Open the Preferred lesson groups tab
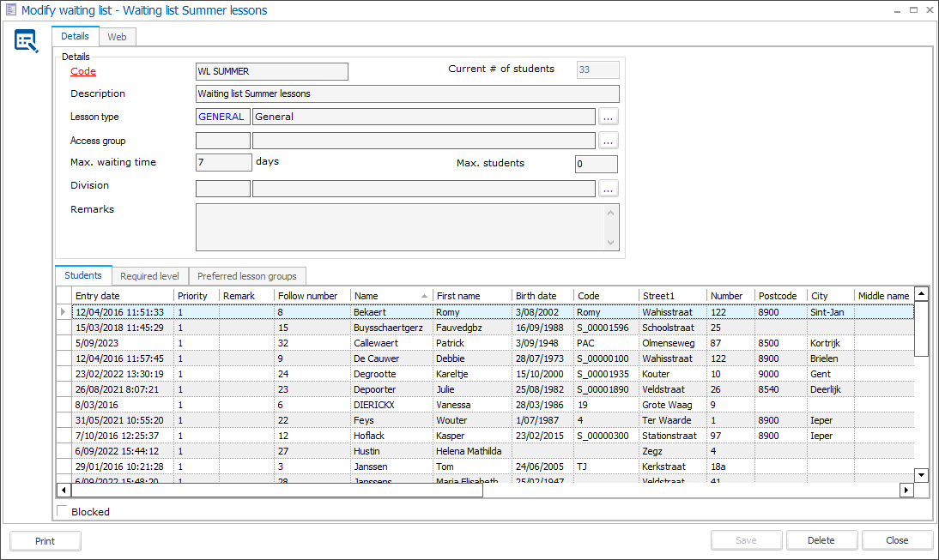939x560 pixels. [x=247, y=276]
